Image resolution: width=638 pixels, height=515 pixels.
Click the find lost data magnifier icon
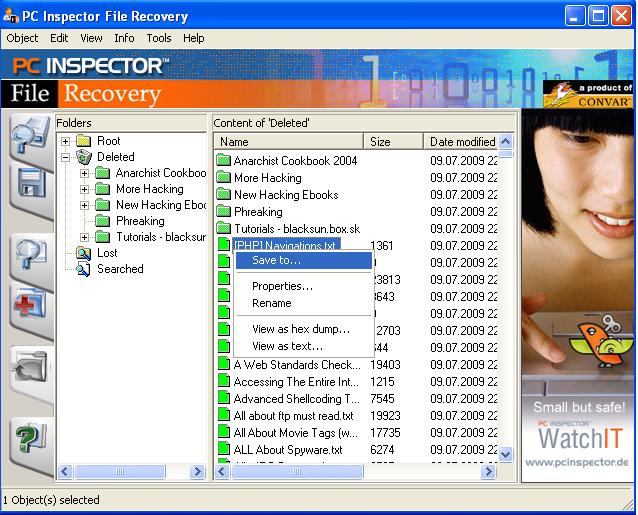tap(31, 254)
